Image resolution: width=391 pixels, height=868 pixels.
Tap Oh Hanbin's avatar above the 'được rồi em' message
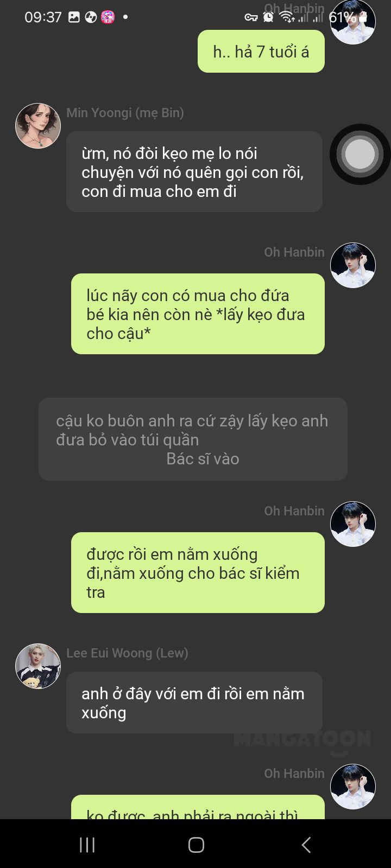[353, 524]
